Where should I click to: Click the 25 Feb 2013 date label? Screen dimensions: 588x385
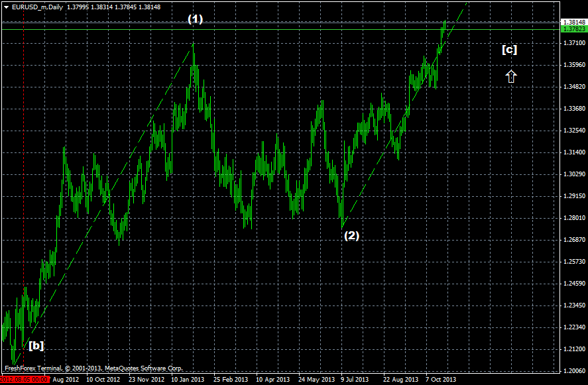(230, 380)
